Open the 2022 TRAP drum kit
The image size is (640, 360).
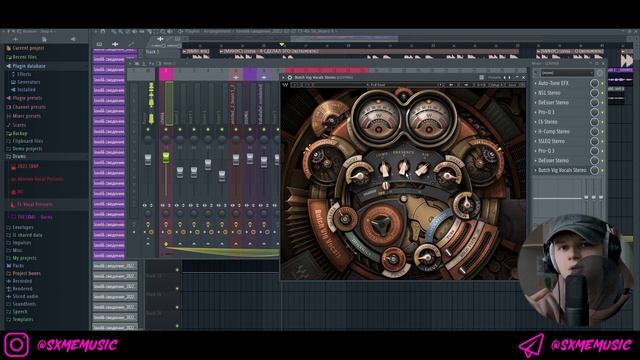pos(28,167)
